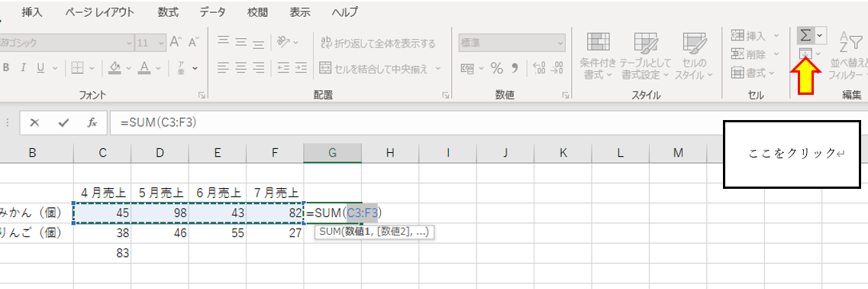Viewport: 868px width, 289px height.
Task: Click セルを結合して中央揃え merge button
Action: click(373, 69)
